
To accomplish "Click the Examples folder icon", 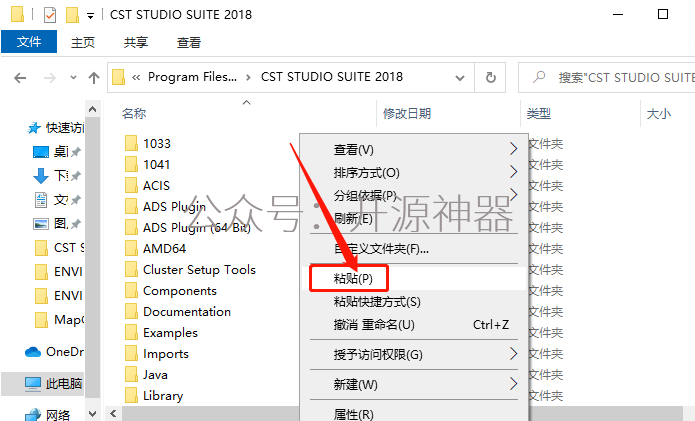I will 131,332.
